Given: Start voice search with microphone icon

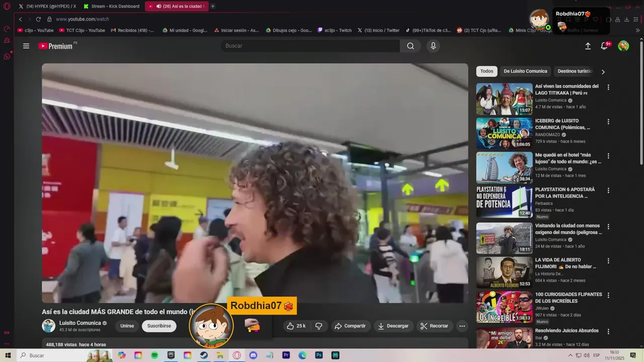Looking at the screenshot, I should tap(433, 46).
